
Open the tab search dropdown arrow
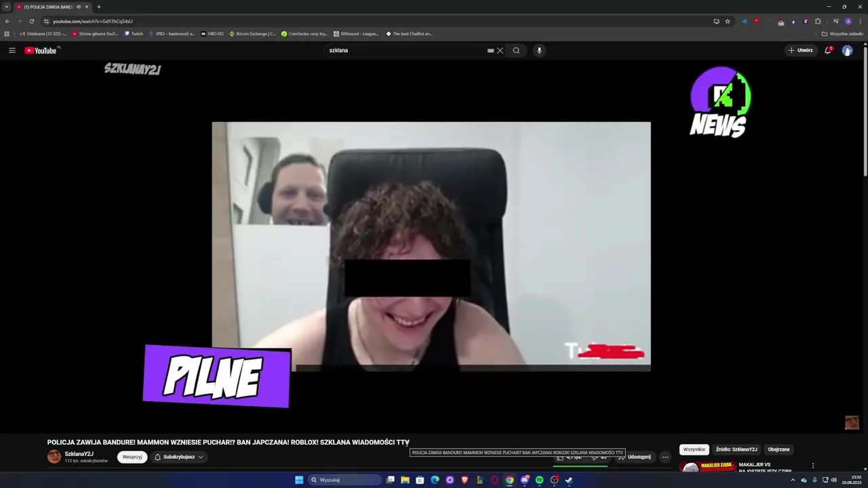tap(7, 7)
